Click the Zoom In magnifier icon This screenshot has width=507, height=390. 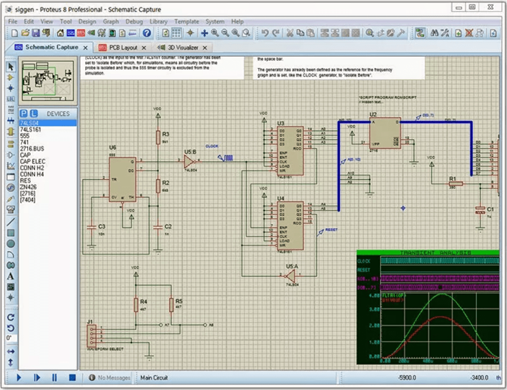(x=215, y=33)
